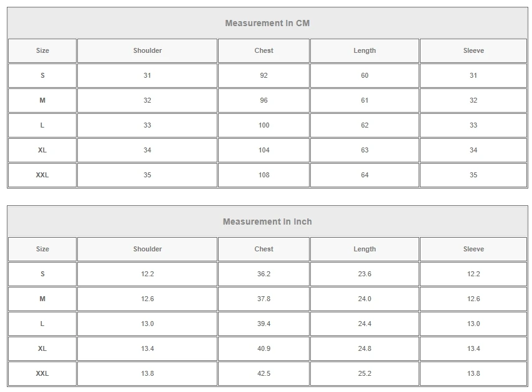The height and width of the screenshot is (392, 532).
Task: Click the chest value 108 cell
Action: pos(264,175)
